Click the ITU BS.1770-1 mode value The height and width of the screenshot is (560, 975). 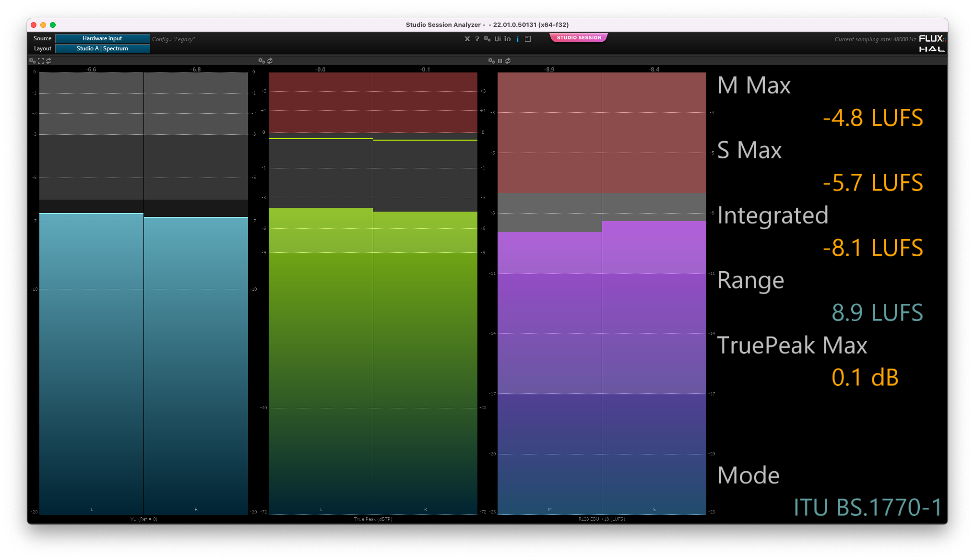(x=868, y=507)
